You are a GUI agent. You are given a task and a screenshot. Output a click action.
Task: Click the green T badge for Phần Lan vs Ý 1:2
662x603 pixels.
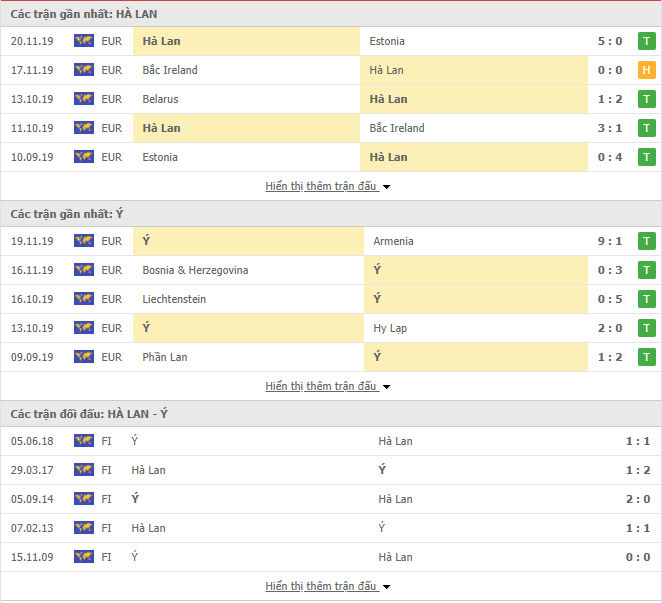point(646,357)
